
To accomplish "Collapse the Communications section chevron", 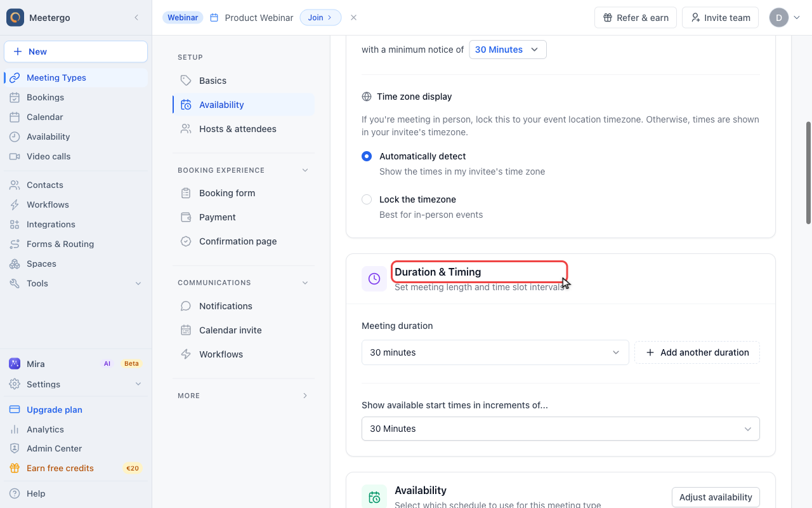I will [x=305, y=283].
